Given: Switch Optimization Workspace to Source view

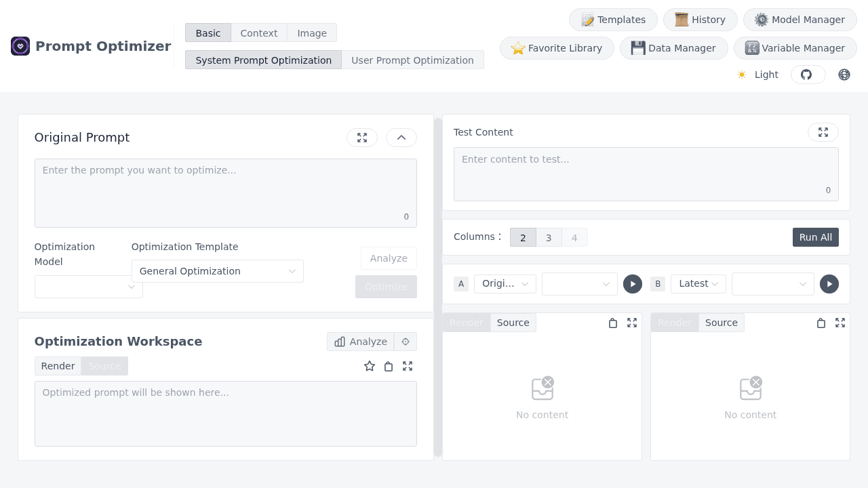Looking at the screenshot, I should coord(104,366).
